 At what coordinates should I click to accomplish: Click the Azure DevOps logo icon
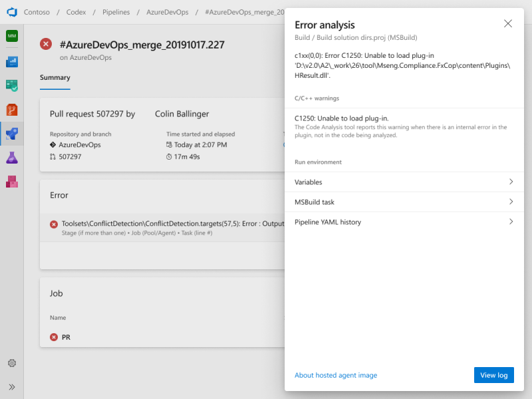11,12
